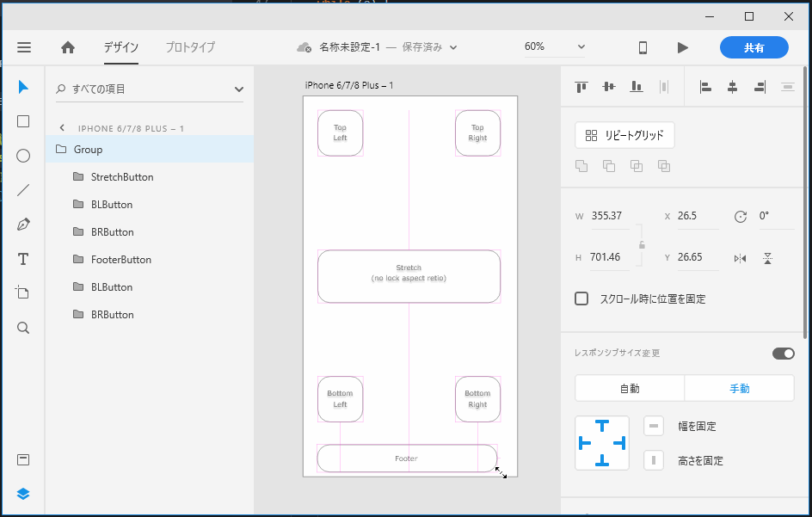This screenshot has height=517, width=812.
Task: Open the hamburger main menu
Action: (x=24, y=47)
